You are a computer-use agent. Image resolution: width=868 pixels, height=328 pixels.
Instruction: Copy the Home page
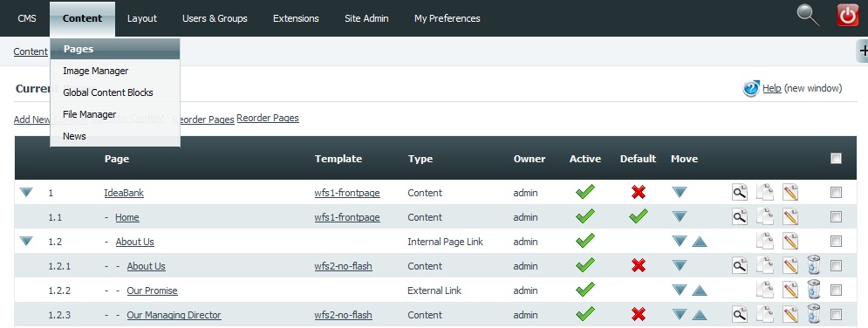click(765, 217)
